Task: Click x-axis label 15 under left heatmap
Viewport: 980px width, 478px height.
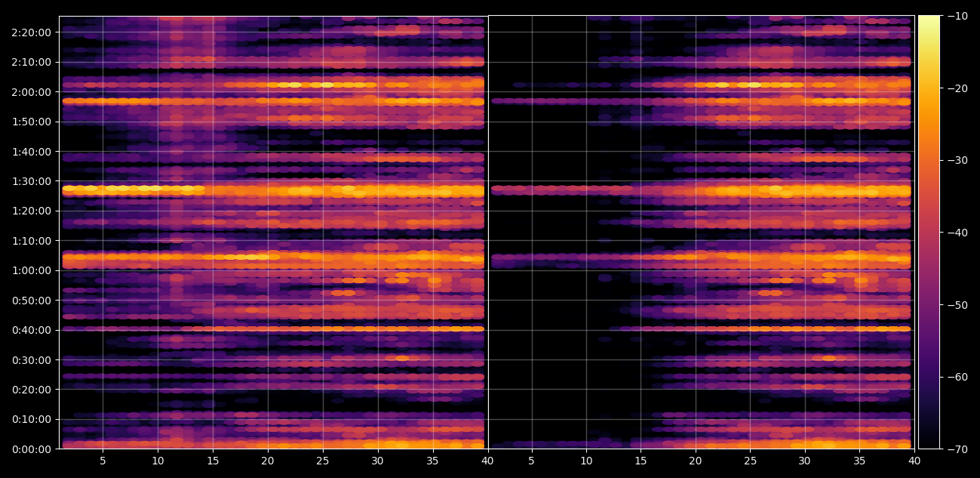Action: (213, 461)
